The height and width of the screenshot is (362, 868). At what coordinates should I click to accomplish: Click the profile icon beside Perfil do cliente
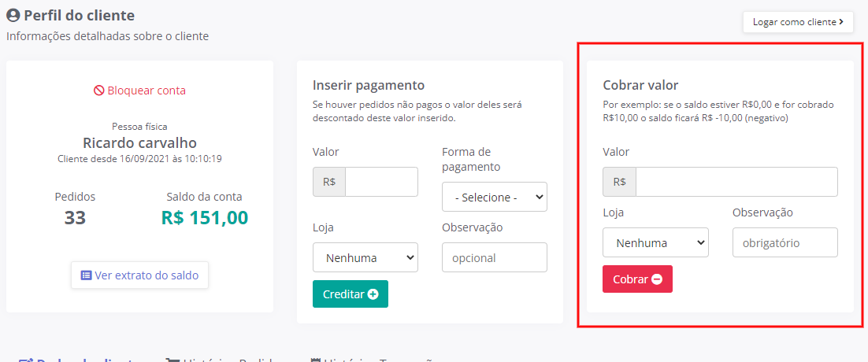tap(13, 15)
